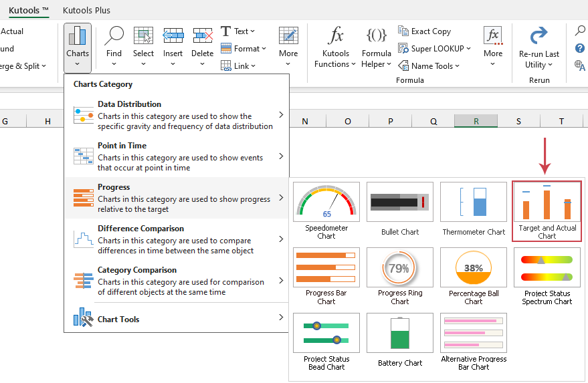The height and width of the screenshot is (383, 588).
Task: Select column Q header
Action: 433,121
